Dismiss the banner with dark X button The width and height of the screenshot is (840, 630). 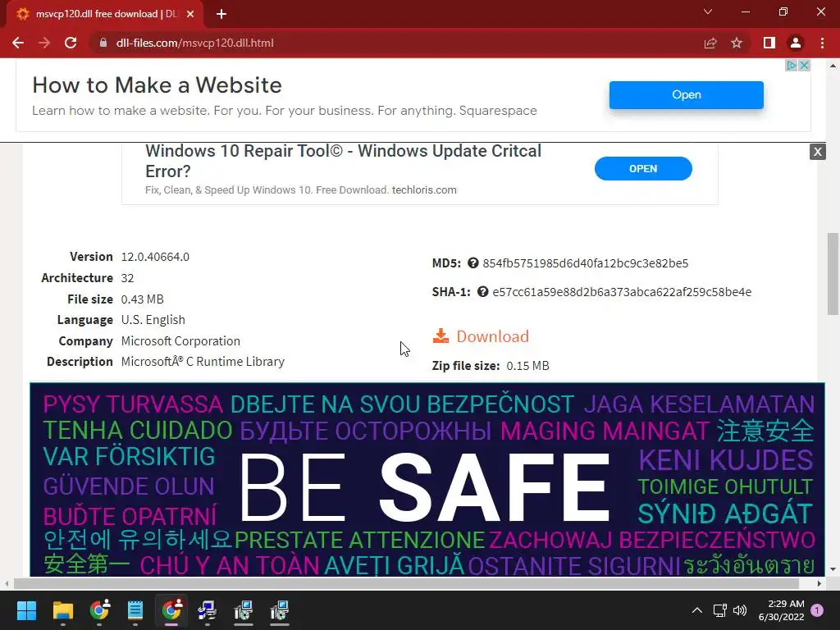click(818, 152)
